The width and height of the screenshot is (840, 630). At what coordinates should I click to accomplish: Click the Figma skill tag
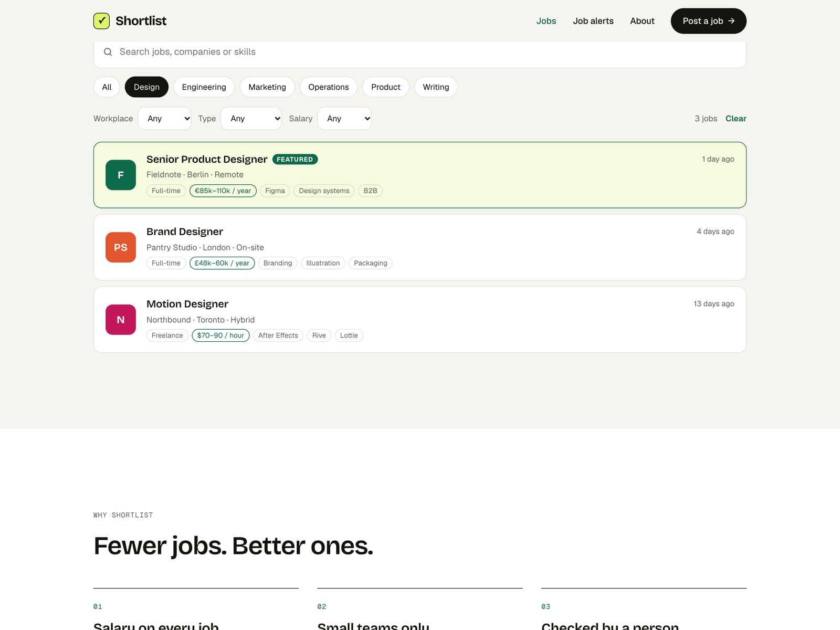point(275,191)
